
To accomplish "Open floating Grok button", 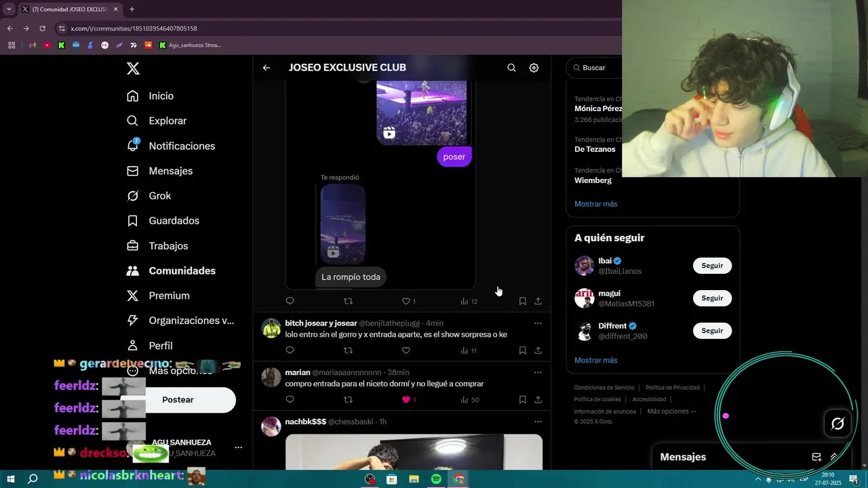I will (x=837, y=424).
